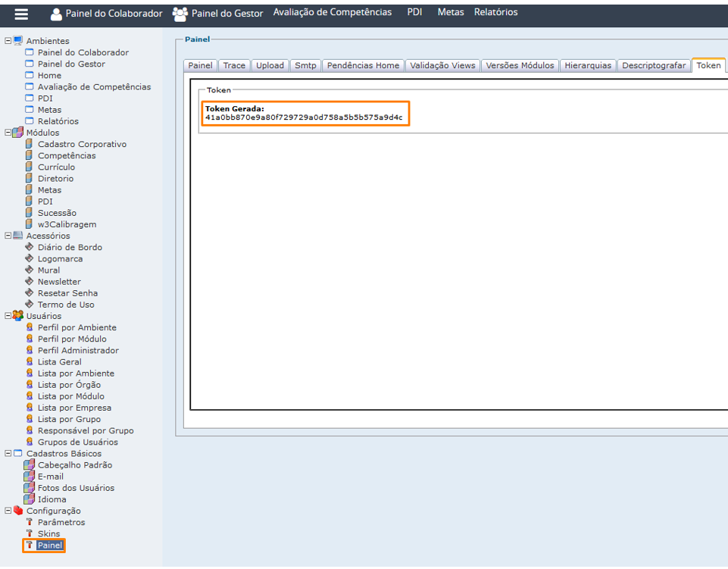Click the Diário de Bordo accessory icon
This screenshot has width=728, height=569.
[30, 247]
